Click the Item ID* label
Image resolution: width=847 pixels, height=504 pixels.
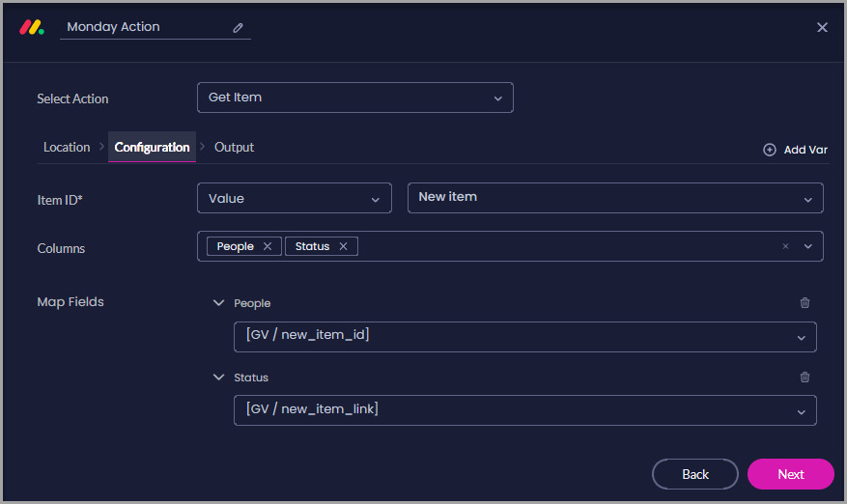coord(60,200)
